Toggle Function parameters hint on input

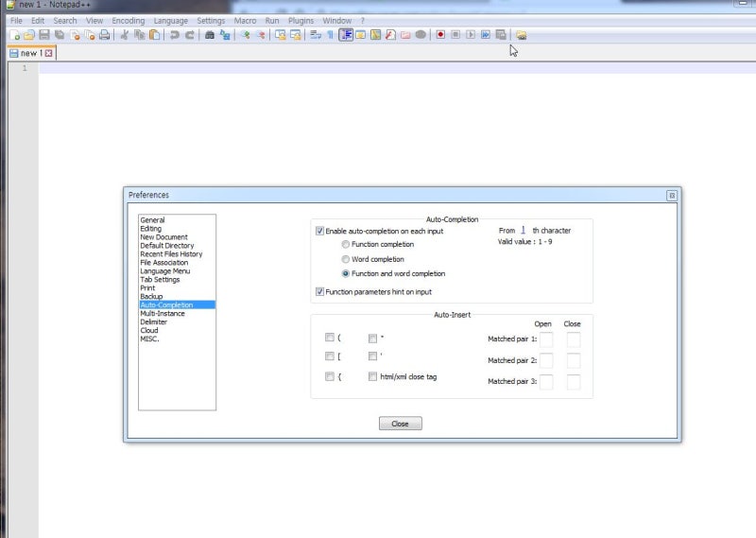319,291
